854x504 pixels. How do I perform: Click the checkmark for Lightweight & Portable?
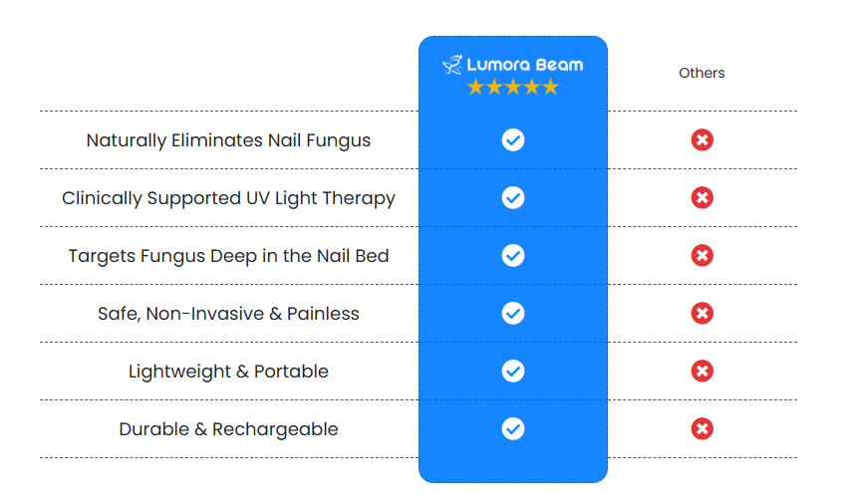tap(513, 372)
